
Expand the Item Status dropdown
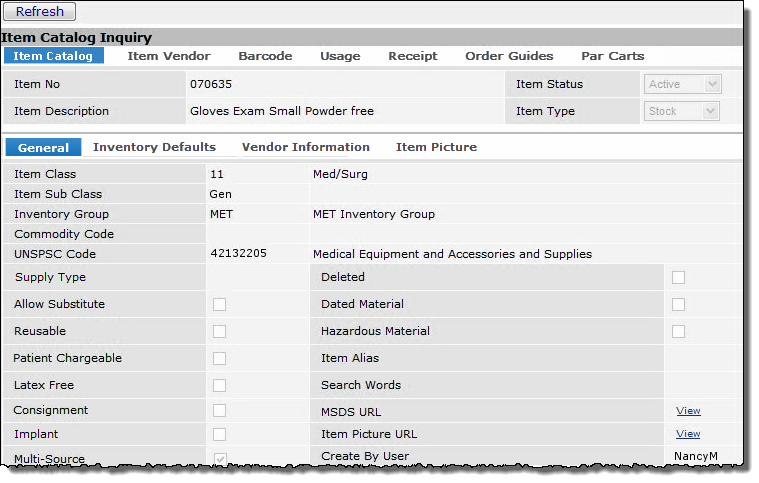[x=683, y=85]
